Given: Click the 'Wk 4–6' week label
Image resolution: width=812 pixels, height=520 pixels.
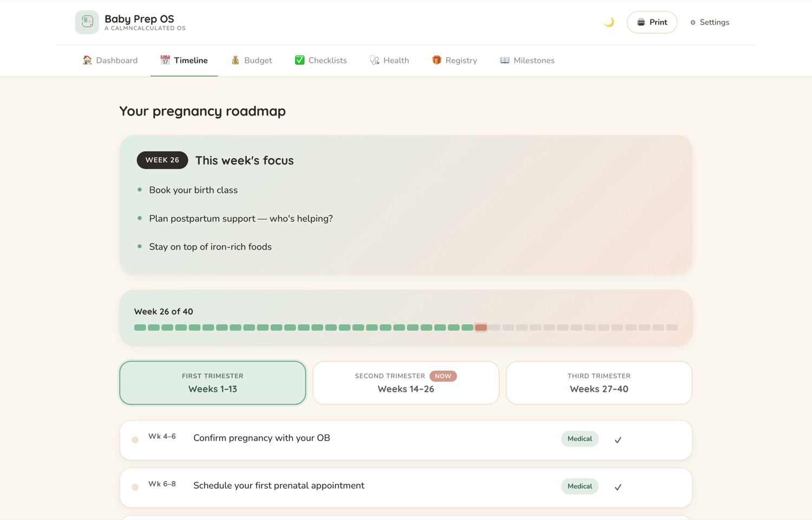Looking at the screenshot, I should coord(162,437).
